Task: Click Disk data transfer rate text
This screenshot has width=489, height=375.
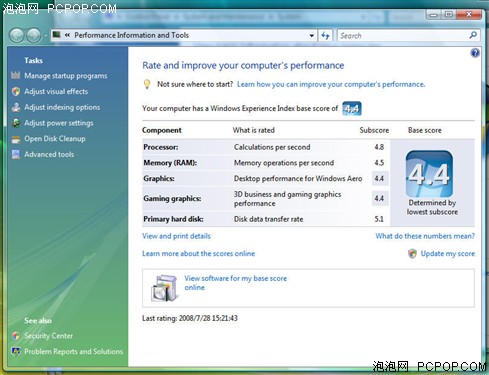Action: point(268,219)
